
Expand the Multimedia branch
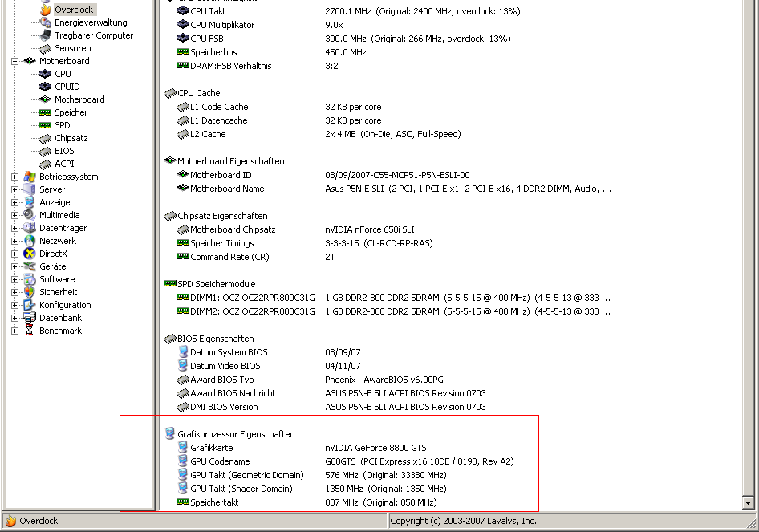pos(14,215)
